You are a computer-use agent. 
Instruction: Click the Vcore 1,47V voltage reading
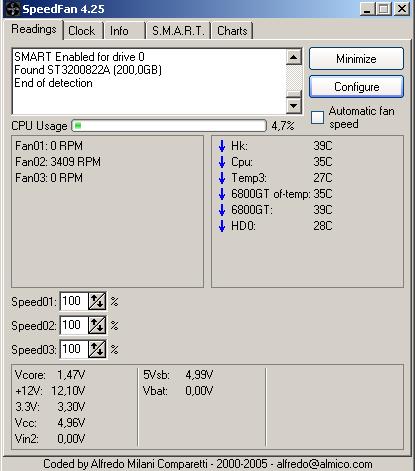(x=50, y=375)
